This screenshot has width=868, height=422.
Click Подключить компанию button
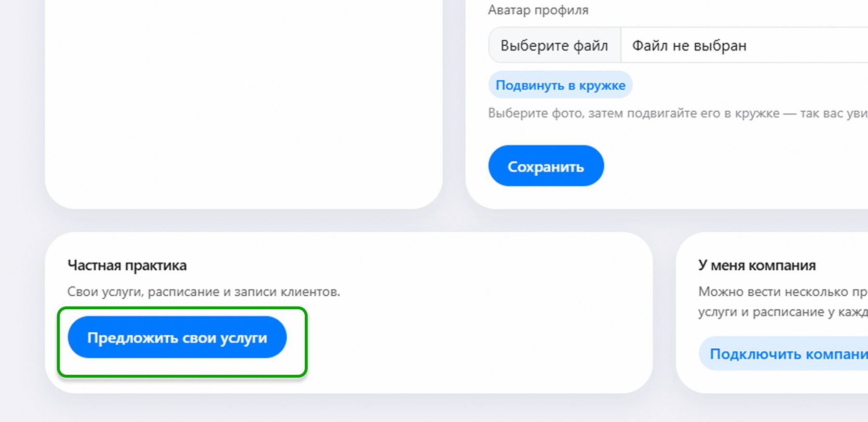[x=784, y=354]
